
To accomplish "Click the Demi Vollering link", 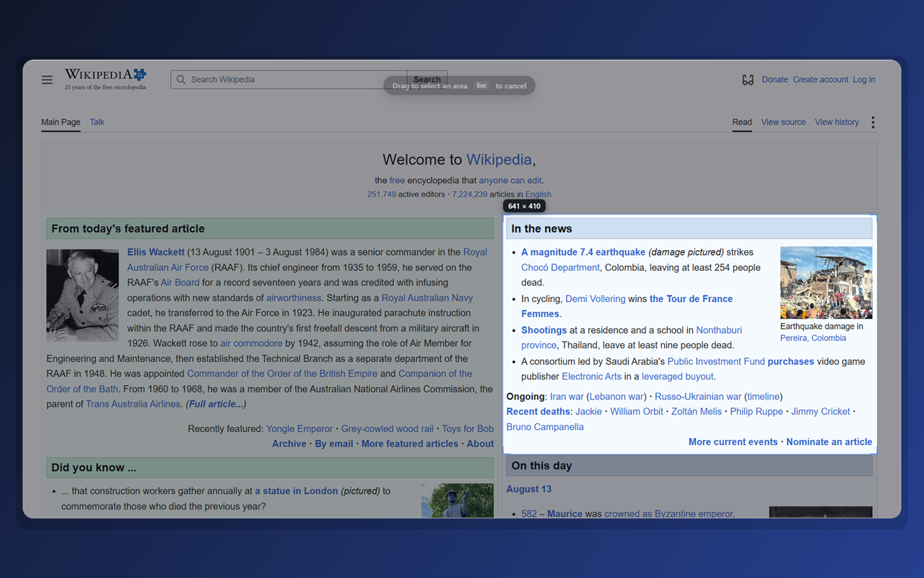I will (596, 298).
